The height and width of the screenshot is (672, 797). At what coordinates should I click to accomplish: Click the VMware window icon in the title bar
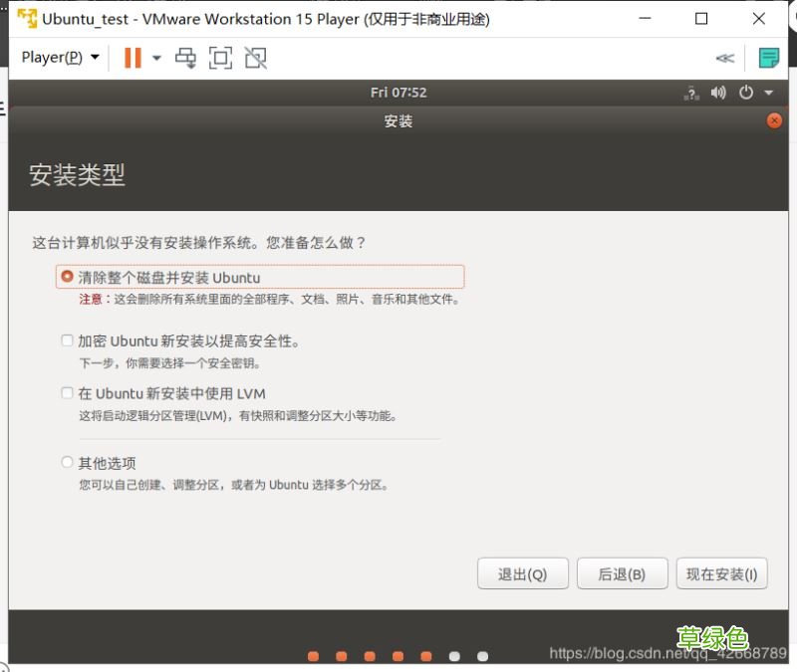27,19
